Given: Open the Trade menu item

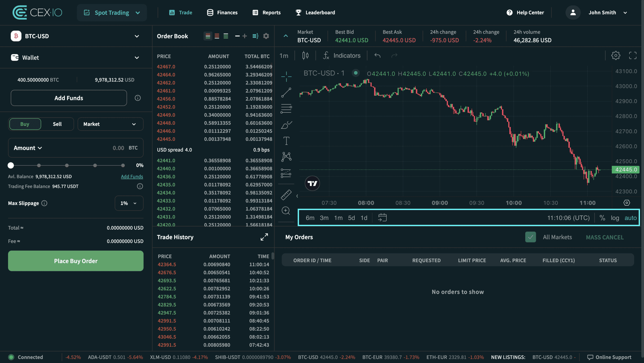Looking at the screenshot, I should [181, 13].
